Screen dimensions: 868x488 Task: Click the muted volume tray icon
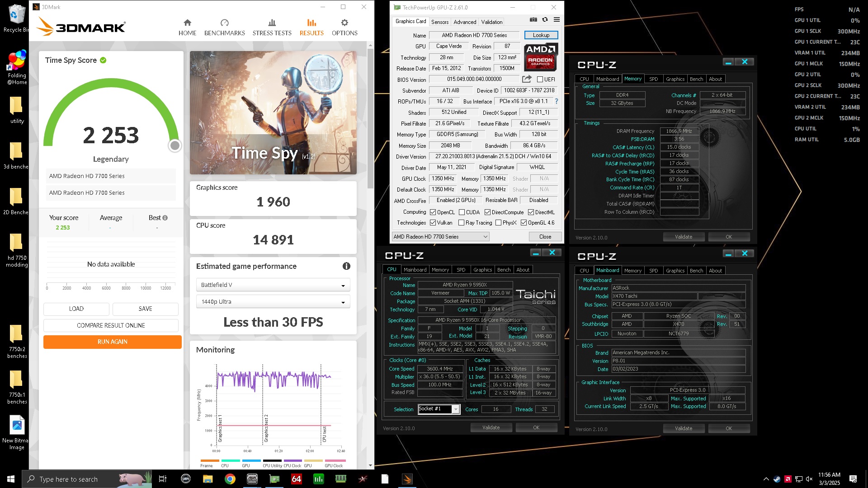point(809,479)
